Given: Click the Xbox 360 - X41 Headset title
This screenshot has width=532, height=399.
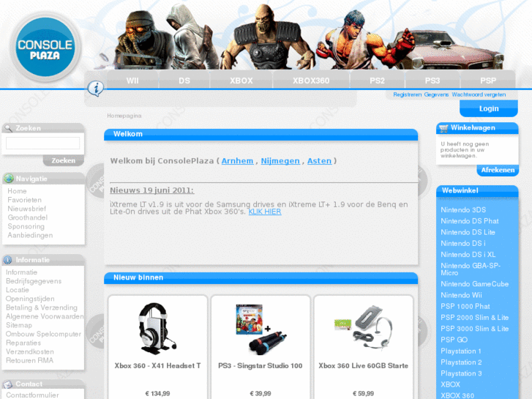Looking at the screenshot, I should click(157, 366).
